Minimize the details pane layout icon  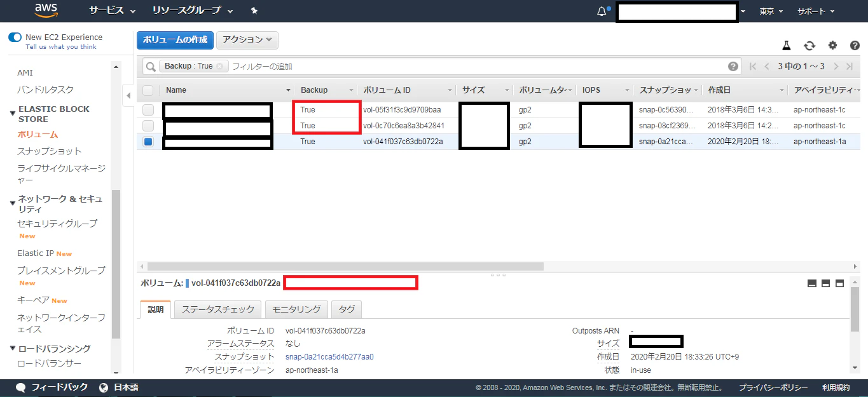(811, 283)
